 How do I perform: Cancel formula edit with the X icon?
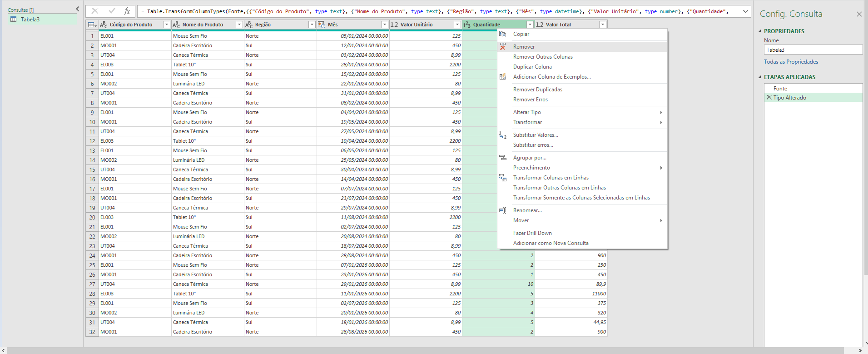95,11
